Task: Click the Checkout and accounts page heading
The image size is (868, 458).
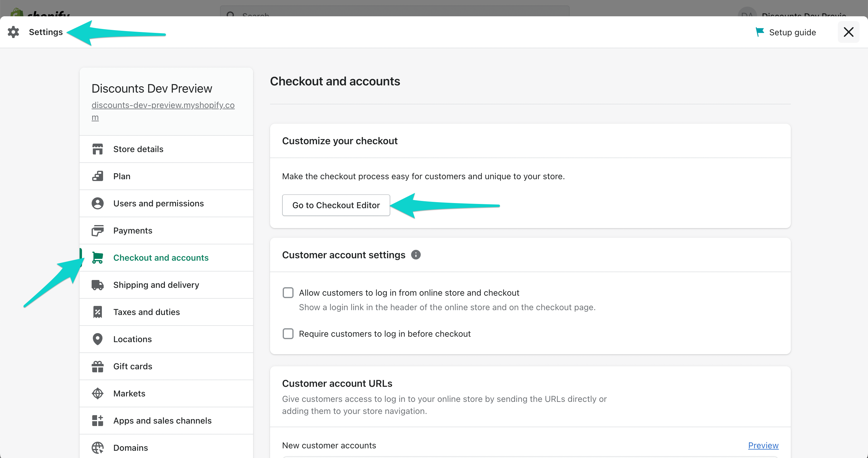Action: pyautogui.click(x=335, y=81)
